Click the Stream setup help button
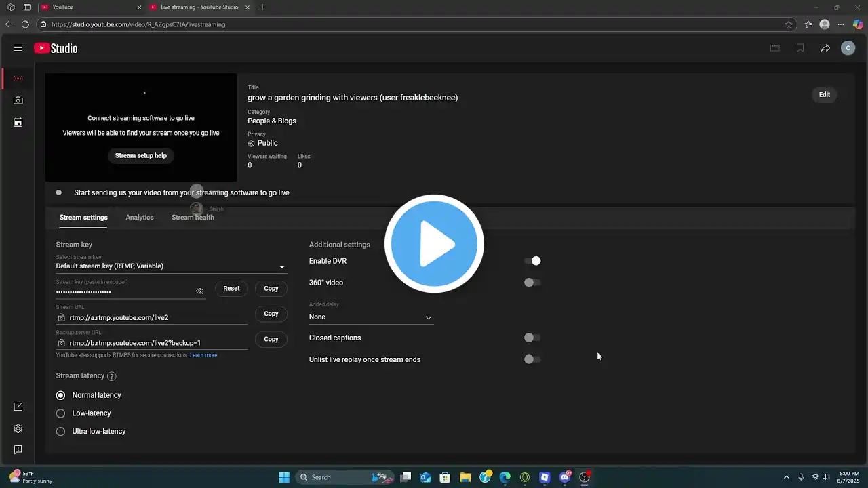The image size is (868, 488). pos(141,156)
